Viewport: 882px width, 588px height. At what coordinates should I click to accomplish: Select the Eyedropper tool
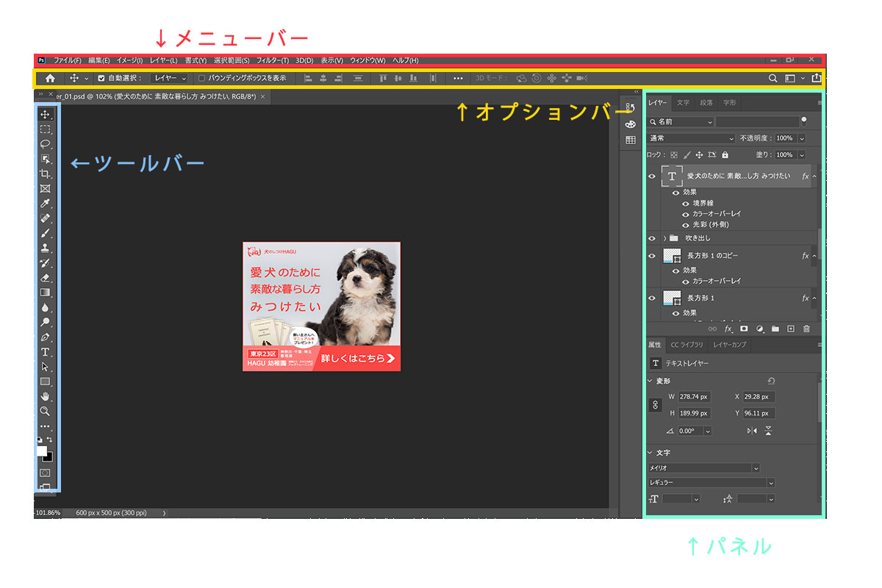[x=45, y=204]
